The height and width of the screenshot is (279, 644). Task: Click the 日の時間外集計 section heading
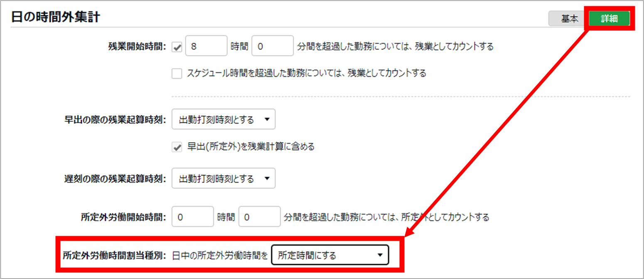click(55, 17)
